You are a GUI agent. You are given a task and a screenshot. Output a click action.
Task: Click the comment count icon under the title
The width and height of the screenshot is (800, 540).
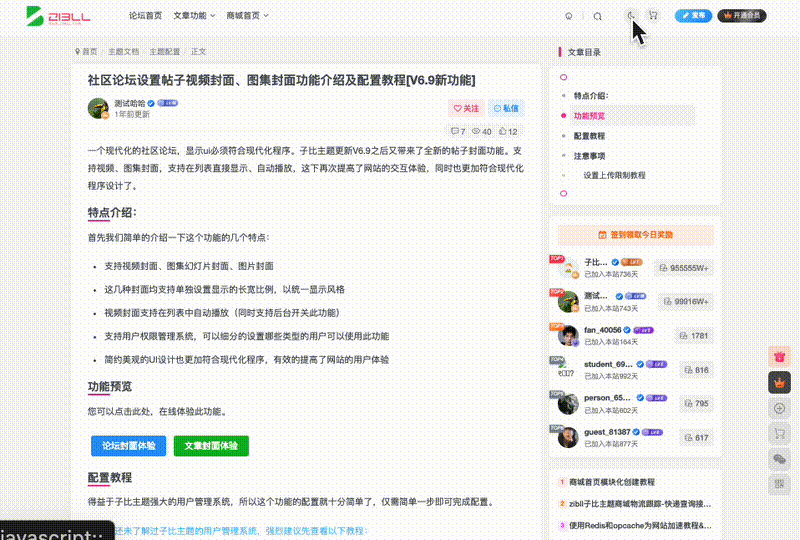456,131
